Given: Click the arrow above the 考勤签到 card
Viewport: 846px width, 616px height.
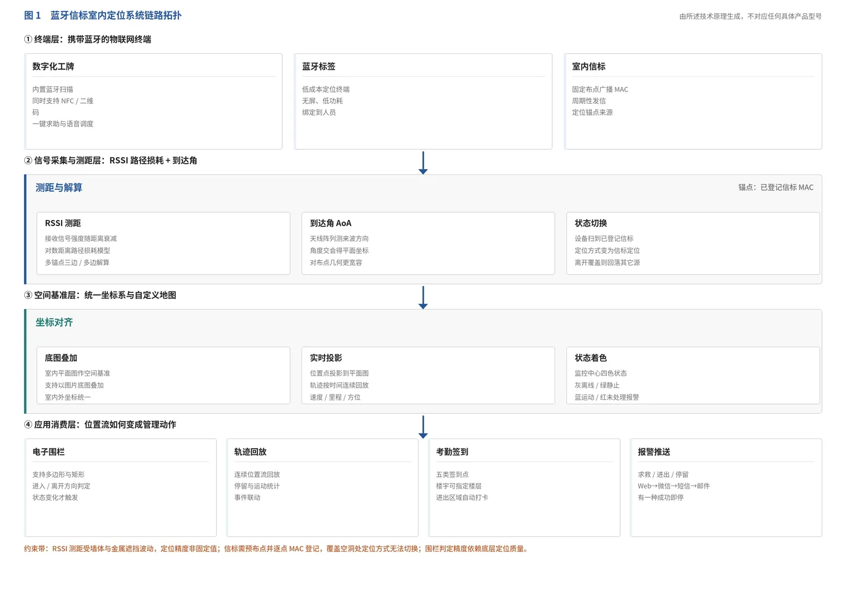Looking at the screenshot, I should pos(423,427).
